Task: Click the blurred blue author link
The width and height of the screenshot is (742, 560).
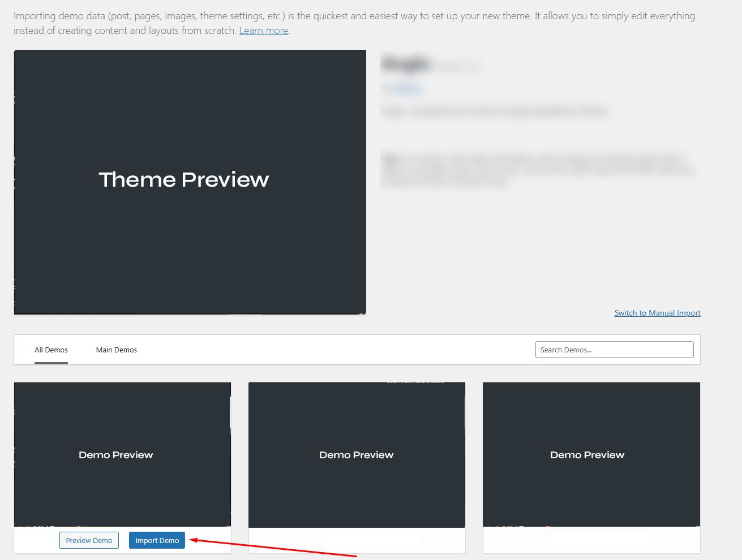Action: point(402,89)
